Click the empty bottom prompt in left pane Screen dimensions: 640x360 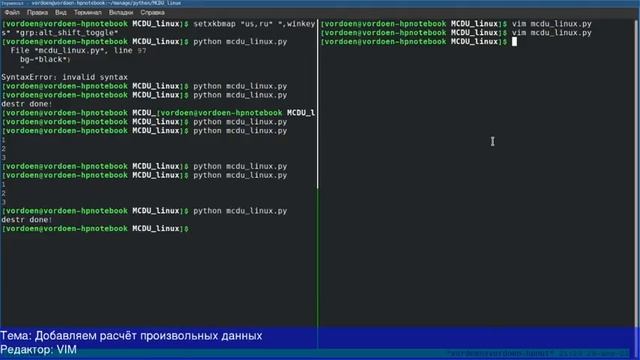point(95,229)
